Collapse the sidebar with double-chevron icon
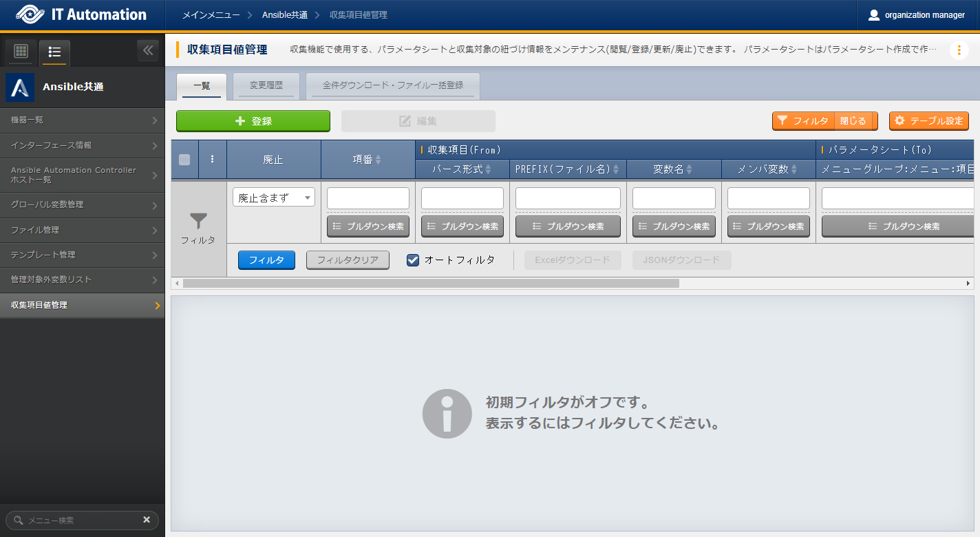This screenshot has height=537, width=980. (x=147, y=51)
